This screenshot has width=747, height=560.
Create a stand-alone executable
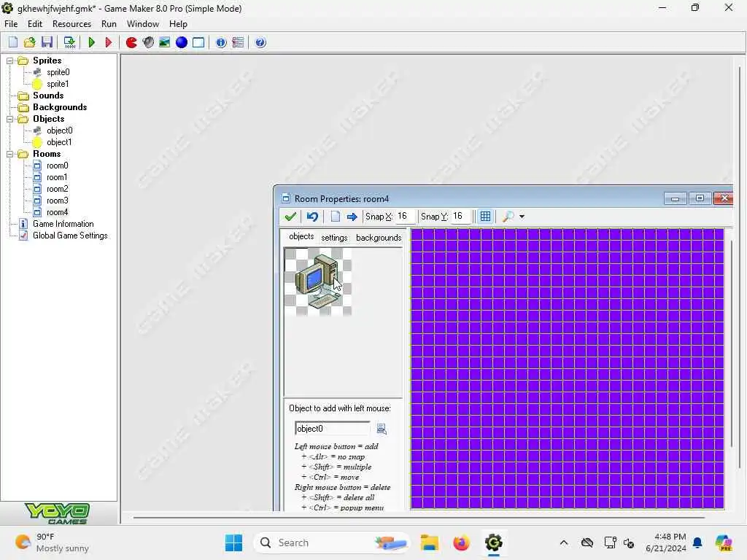[x=69, y=42]
